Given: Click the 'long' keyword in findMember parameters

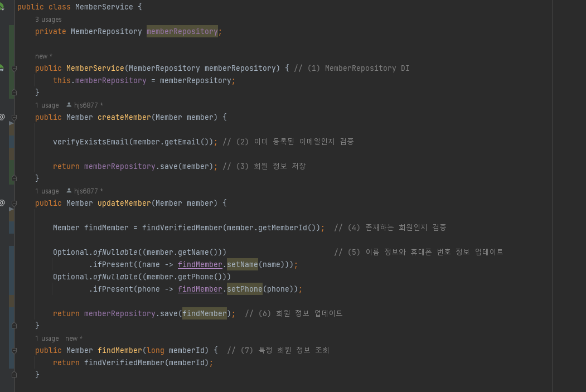Looking at the screenshot, I should pos(156,350).
